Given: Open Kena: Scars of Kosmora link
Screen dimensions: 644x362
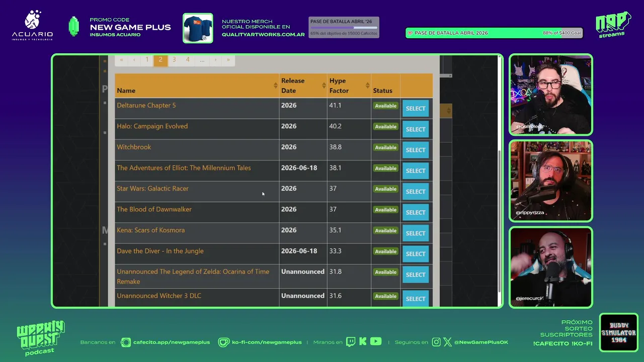Looking at the screenshot, I should click(x=151, y=230).
